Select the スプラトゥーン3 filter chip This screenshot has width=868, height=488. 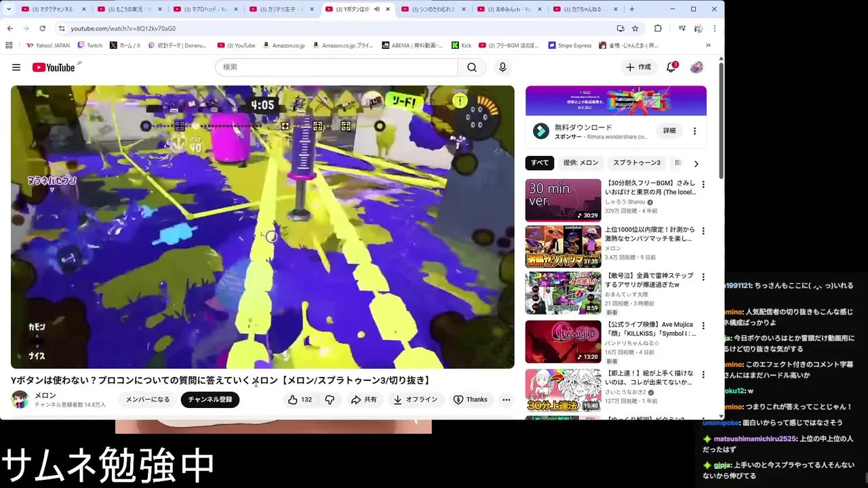click(x=637, y=163)
